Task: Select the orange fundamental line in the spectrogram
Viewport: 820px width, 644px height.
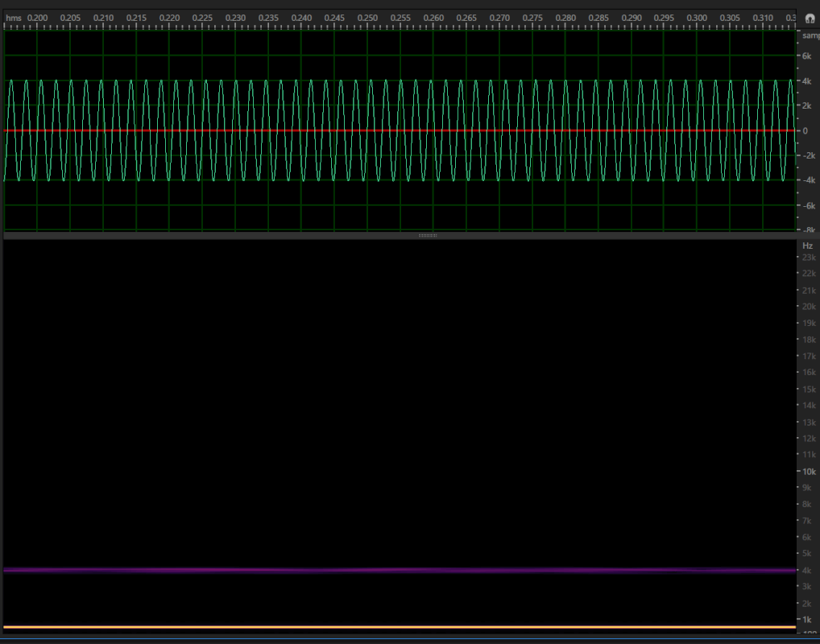Action: click(403, 626)
